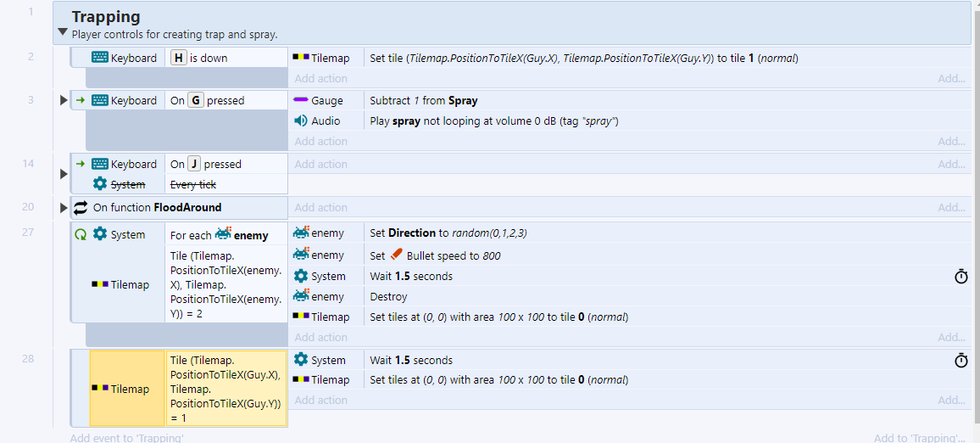Click the Audio speaker icon

(x=301, y=121)
